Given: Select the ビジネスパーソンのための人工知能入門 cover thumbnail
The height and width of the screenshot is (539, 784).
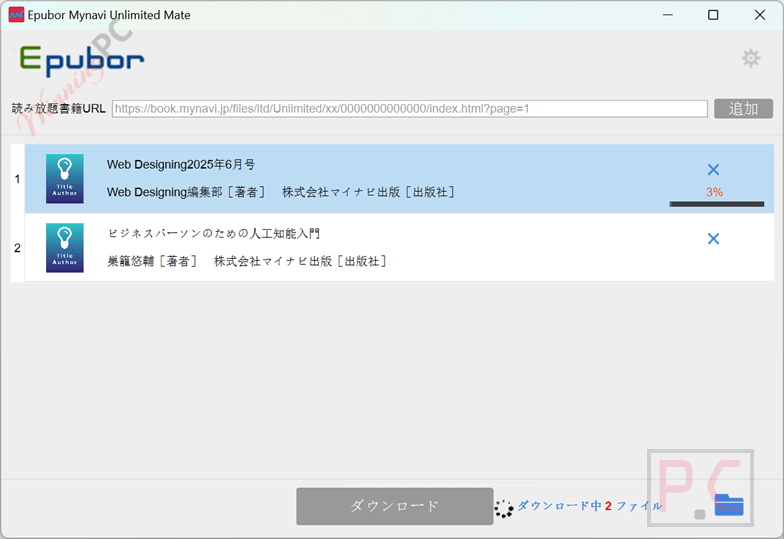Looking at the screenshot, I should [x=64, y=248].
